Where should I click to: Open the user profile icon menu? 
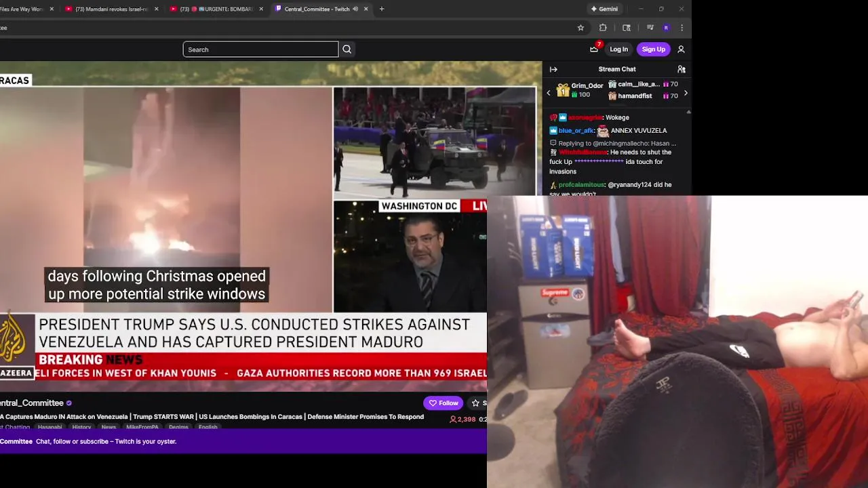(x=681, y=49)
